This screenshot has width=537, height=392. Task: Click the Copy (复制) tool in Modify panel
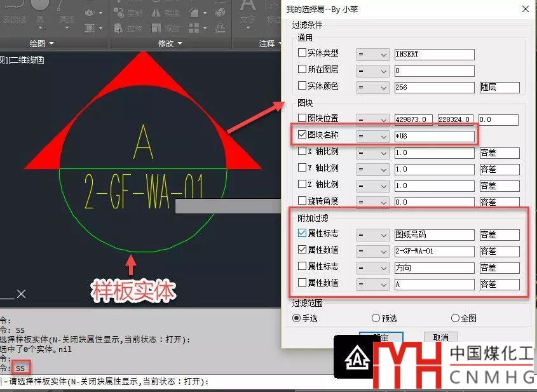tap(128, 13)
